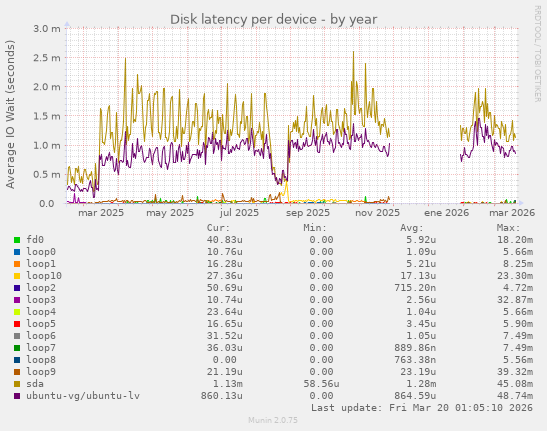The height and width of the screenshot is (431, 547).
Task: Click the navy loop8 legend swatch
Action: point(17,360)
